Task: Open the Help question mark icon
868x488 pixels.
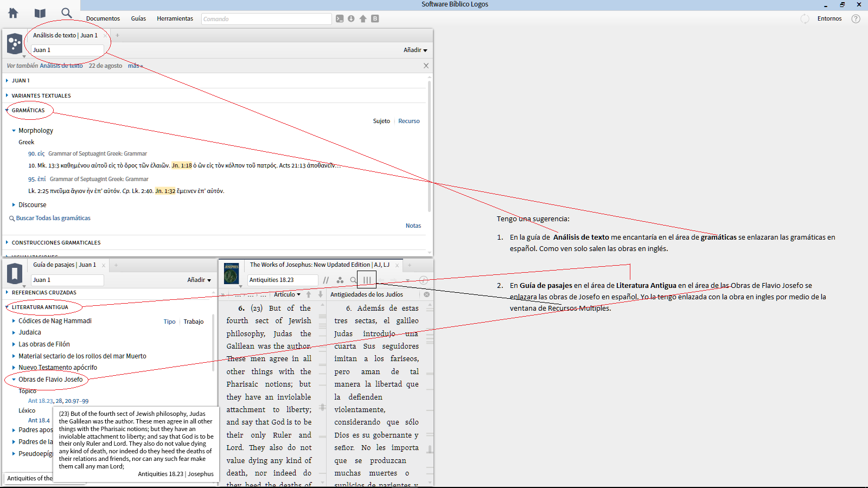Action: 856,18
